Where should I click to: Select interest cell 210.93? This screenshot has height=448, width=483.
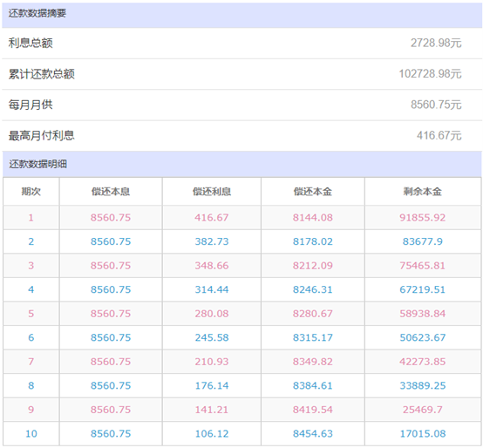click(212, 362)
